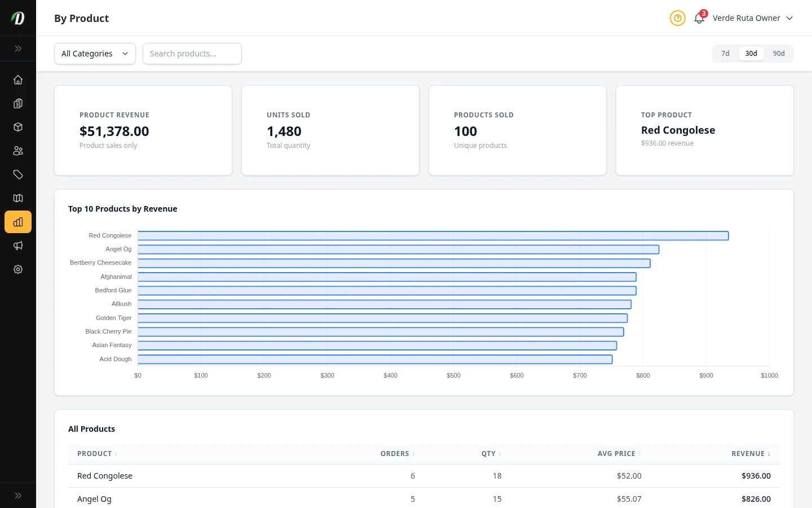Enable the 90d time range filter
812x508 pixels.
(x=779, y=54)
